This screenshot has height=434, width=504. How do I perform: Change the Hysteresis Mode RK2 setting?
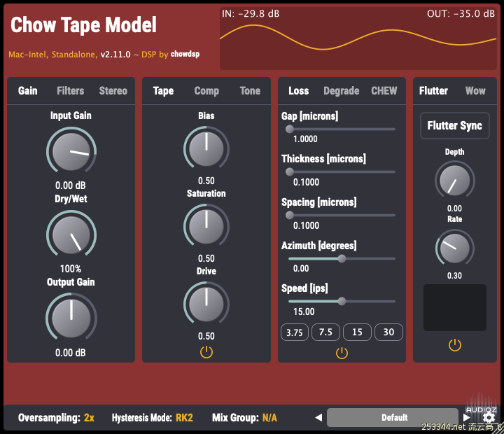tap(153, 418)
